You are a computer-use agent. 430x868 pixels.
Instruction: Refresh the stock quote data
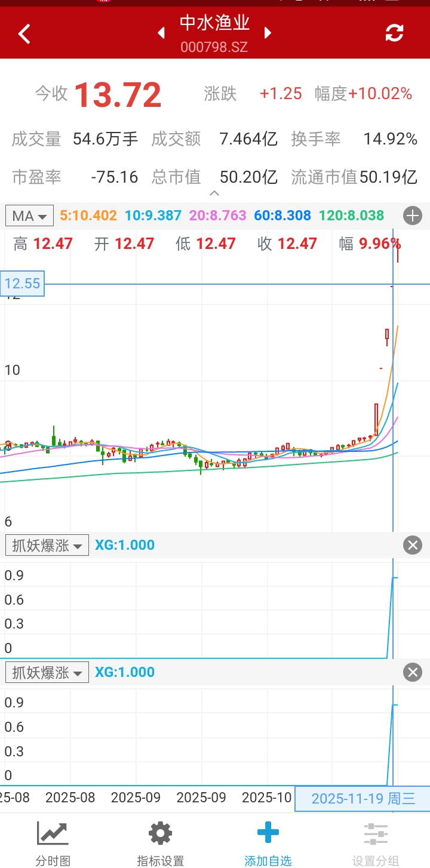coord(394,33)
